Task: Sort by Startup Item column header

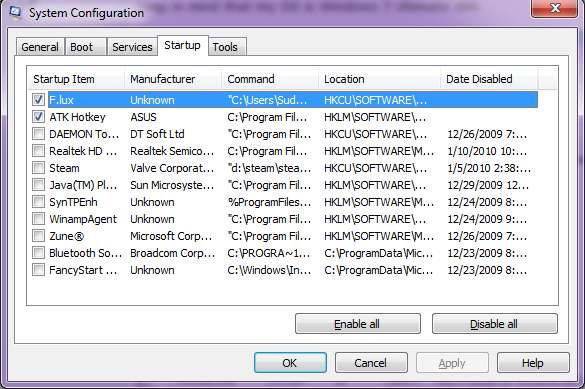Action: (x=76, y=79)
